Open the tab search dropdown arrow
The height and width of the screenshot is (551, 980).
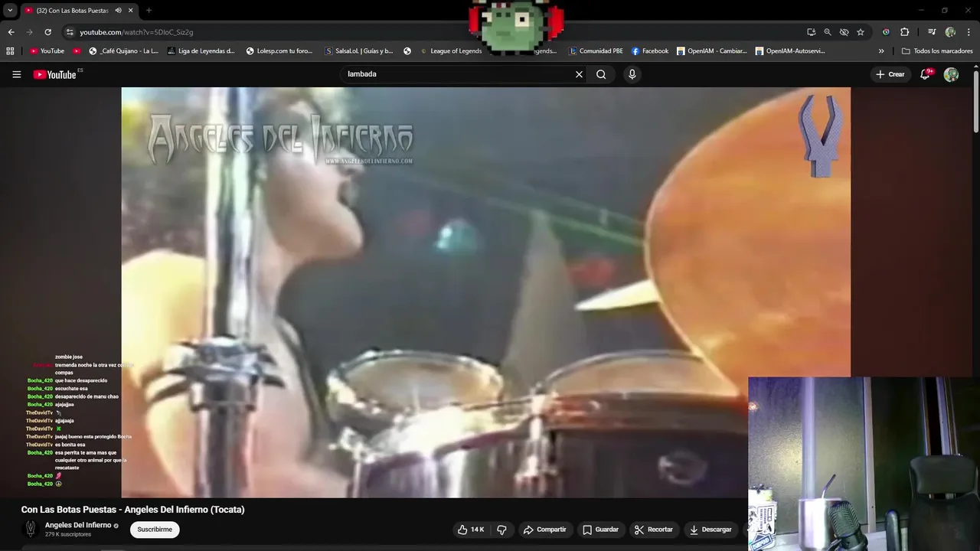pos(10,10)
